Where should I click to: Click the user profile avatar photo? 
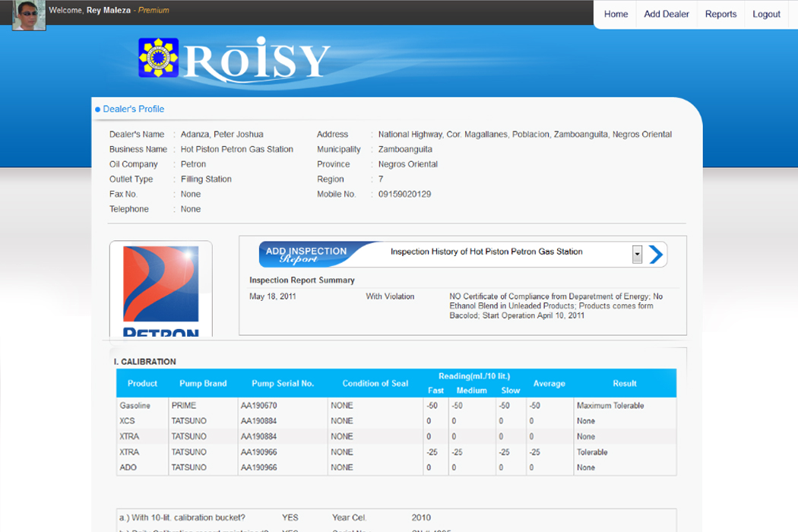(x=29, y=15)
